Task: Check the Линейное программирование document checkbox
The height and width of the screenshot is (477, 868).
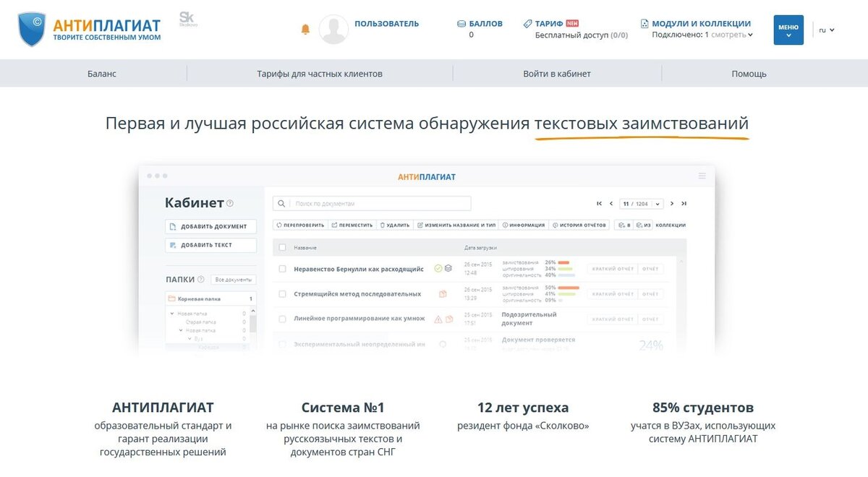Action: [283, 319]
